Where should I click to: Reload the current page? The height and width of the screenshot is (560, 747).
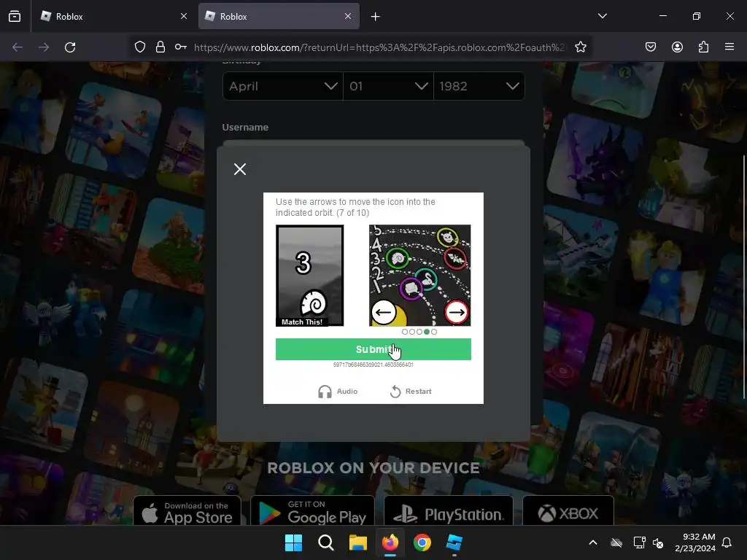pos(70,47)
